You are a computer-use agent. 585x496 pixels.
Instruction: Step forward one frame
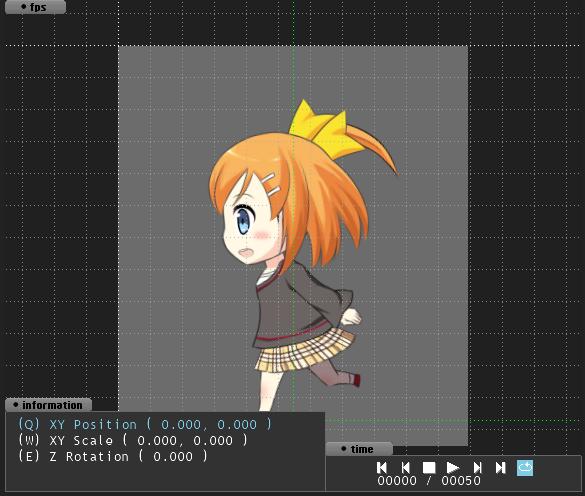click(478, 468)
